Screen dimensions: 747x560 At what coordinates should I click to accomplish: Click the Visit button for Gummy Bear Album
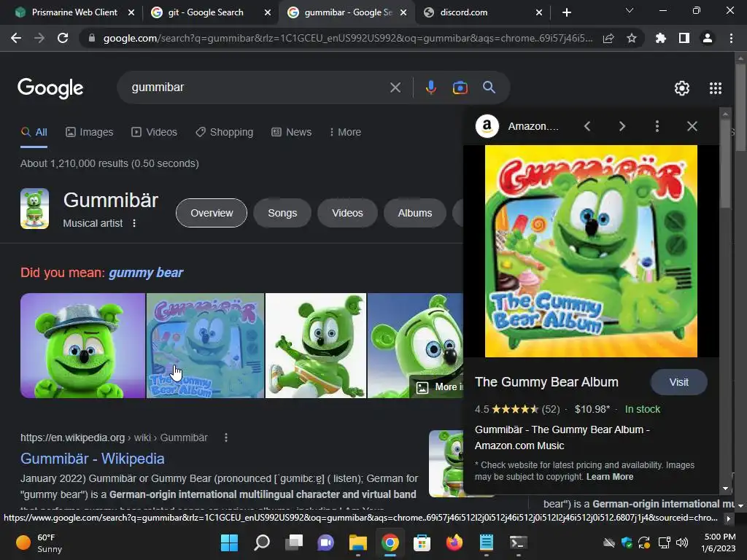679,382
